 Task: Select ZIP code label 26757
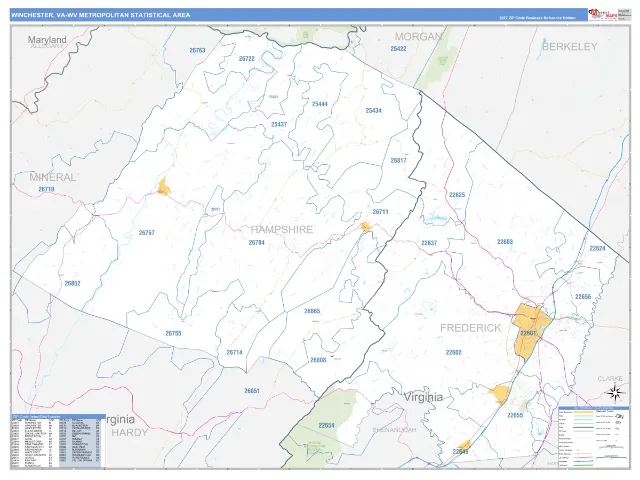click(147, 233)
